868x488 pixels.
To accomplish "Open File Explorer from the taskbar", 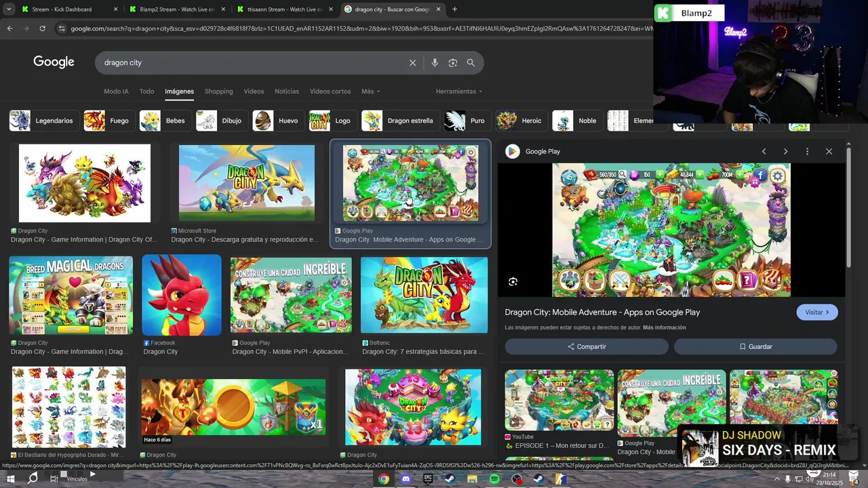I will (x=472, y=479).
